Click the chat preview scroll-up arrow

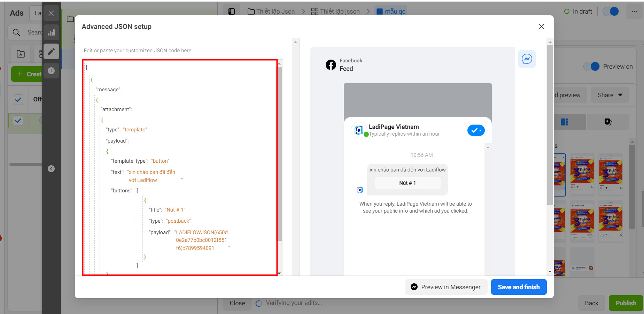click(488, 147)
